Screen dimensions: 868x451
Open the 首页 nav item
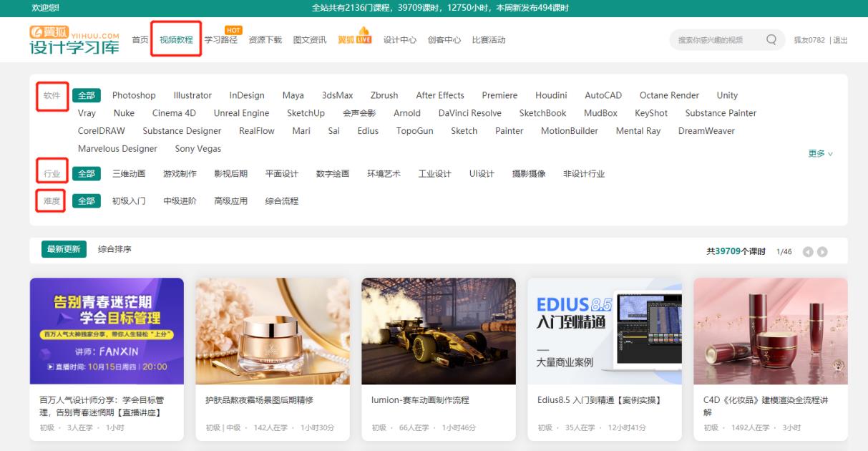coord(140,40)
